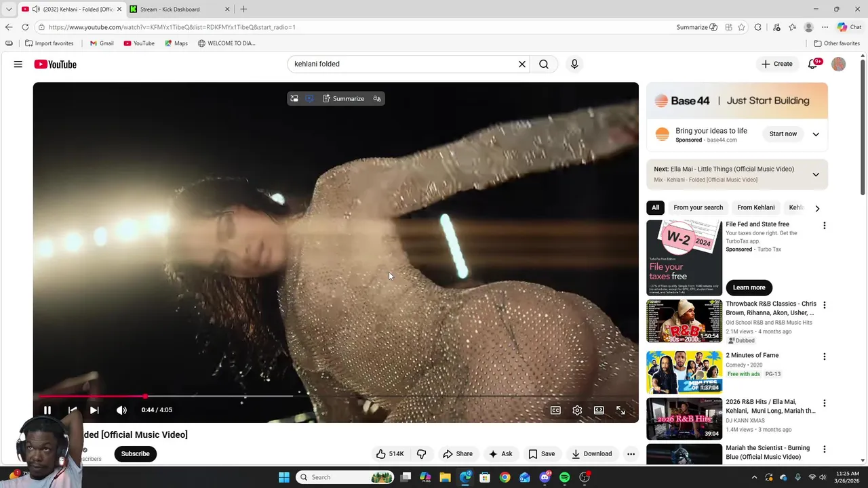
Task: Save the video to a playlist
Action: coord(541,454)
